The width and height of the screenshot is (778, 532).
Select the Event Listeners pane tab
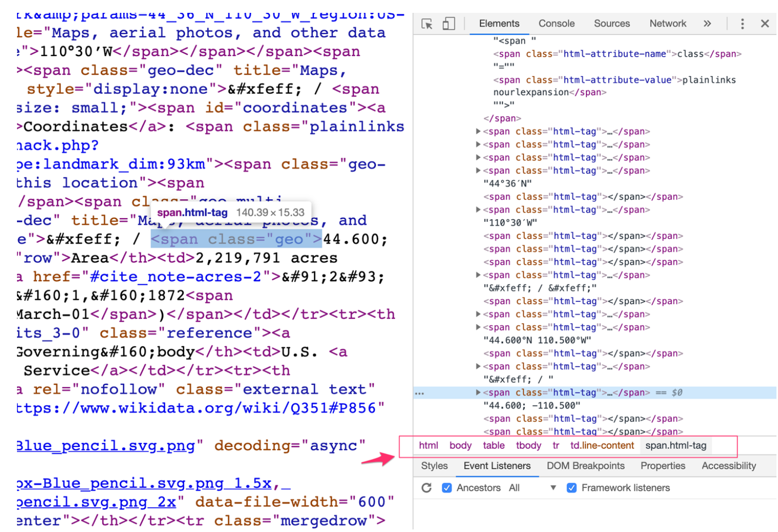click(497, 466)
